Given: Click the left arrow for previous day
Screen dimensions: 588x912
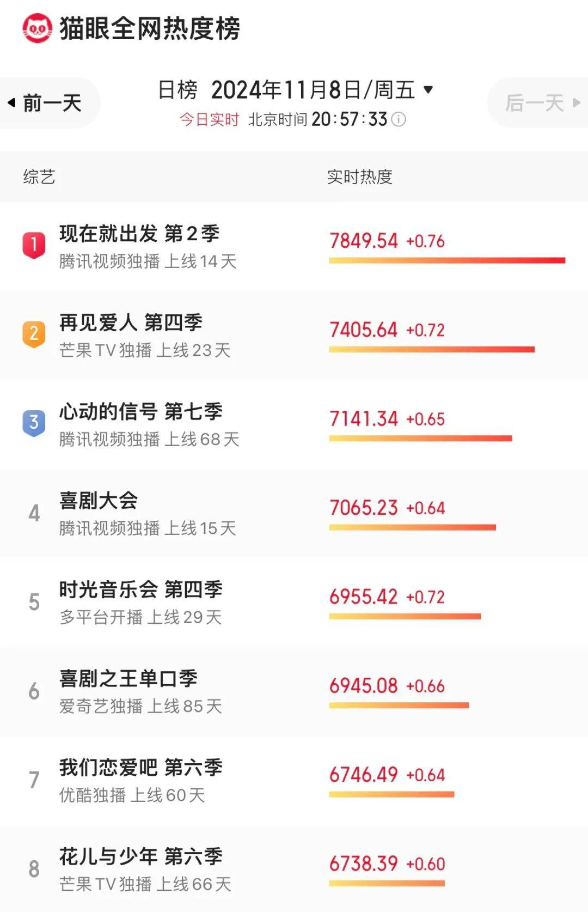Looking at the screenshot, I should tap(11, 102).
